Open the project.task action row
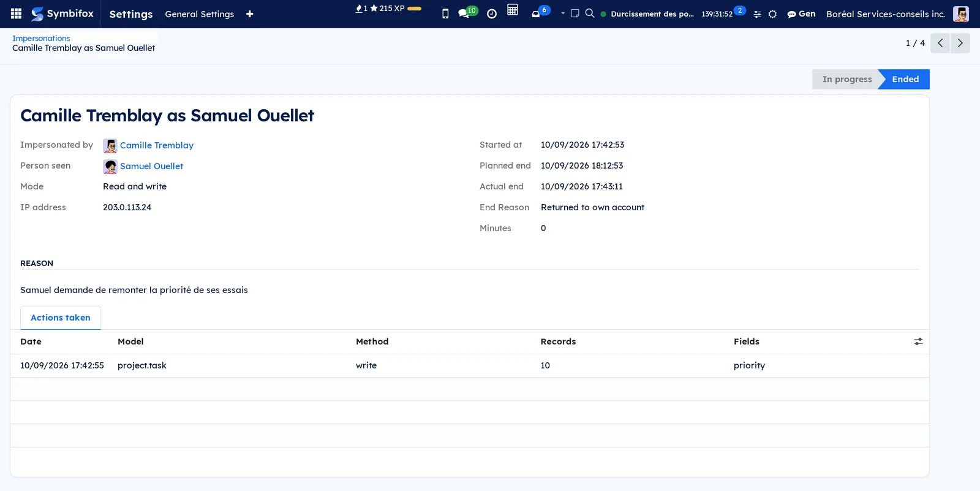The image size is (980, 491). (469, 365)
